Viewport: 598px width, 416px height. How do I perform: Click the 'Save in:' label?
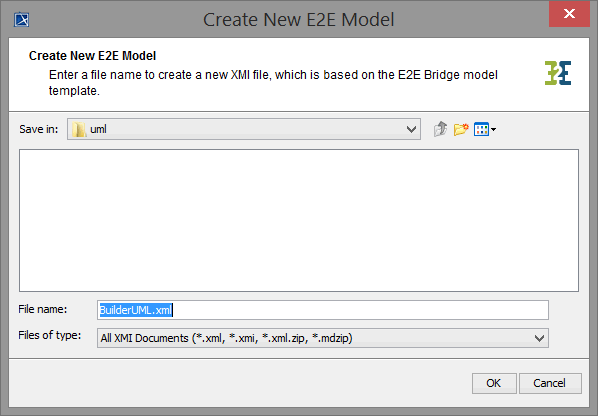(39, 129)
